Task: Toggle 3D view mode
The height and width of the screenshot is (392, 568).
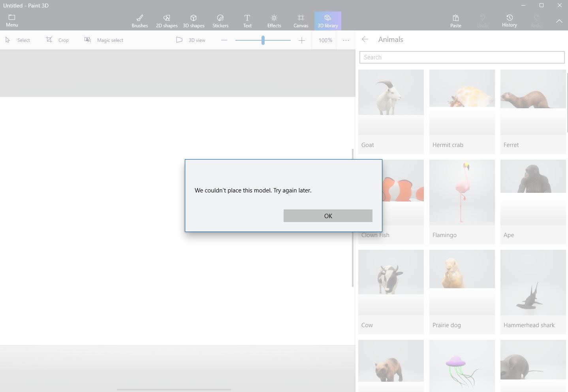Action: click(x=191, y=40)
